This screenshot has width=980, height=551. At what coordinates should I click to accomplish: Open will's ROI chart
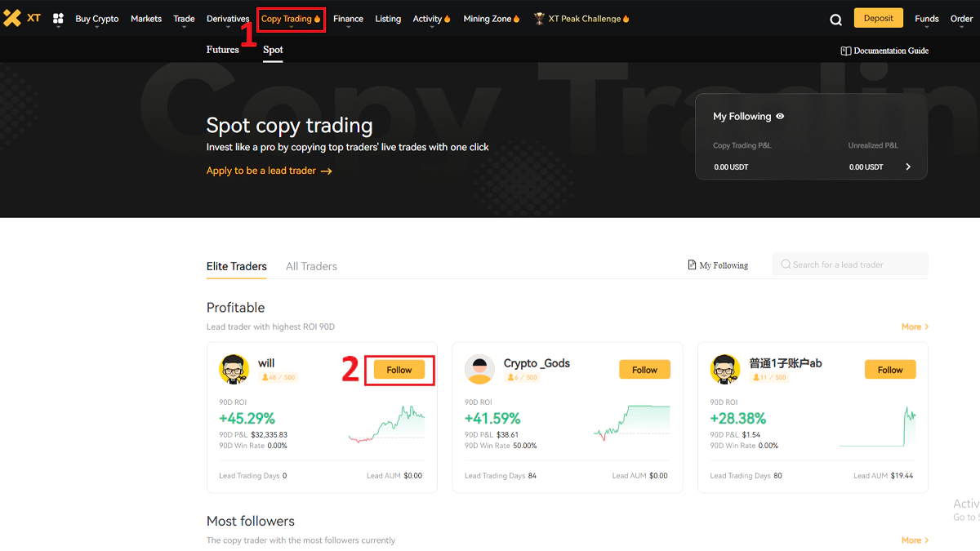click(386, 424)
